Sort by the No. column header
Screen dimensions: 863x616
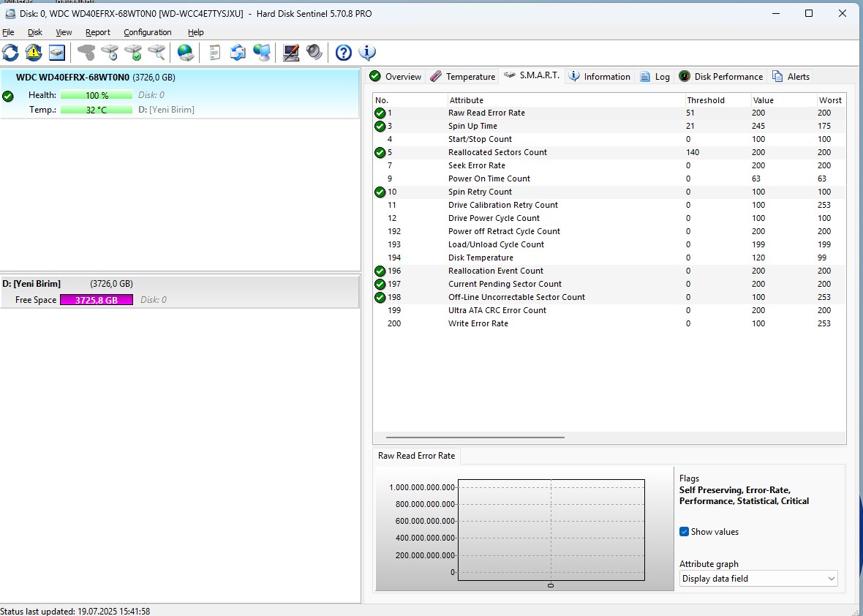[x=410, y=100]
